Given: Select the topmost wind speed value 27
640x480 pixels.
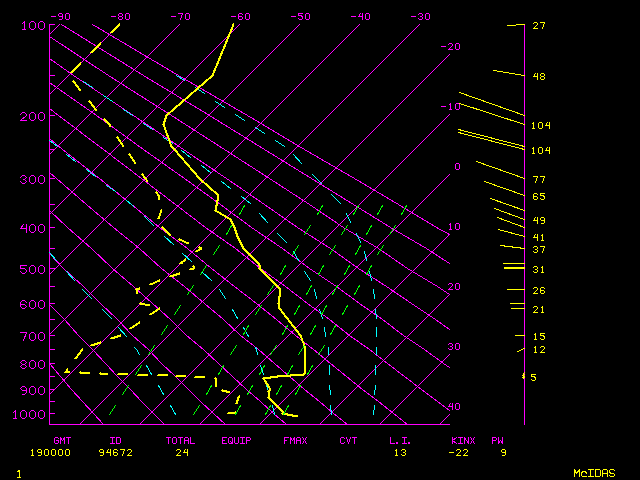Looking at the screenshot, I should [x=538, y=26].
